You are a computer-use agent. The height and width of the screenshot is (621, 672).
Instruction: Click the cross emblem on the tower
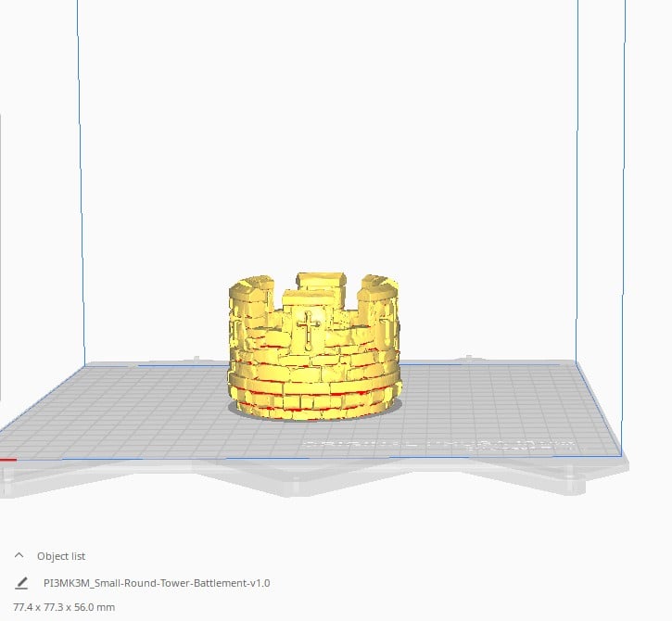click(x=306, y=329)
